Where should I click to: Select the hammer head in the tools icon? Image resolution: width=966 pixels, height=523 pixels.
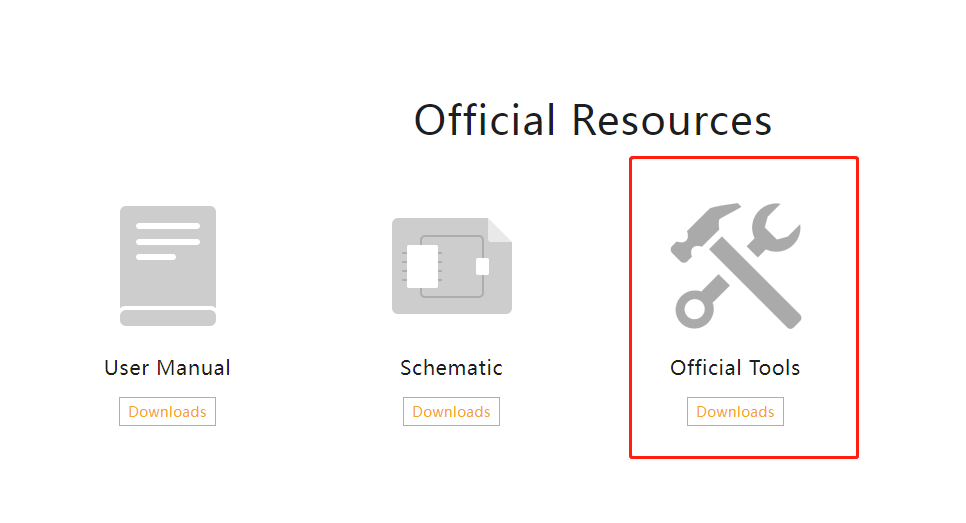702,231
